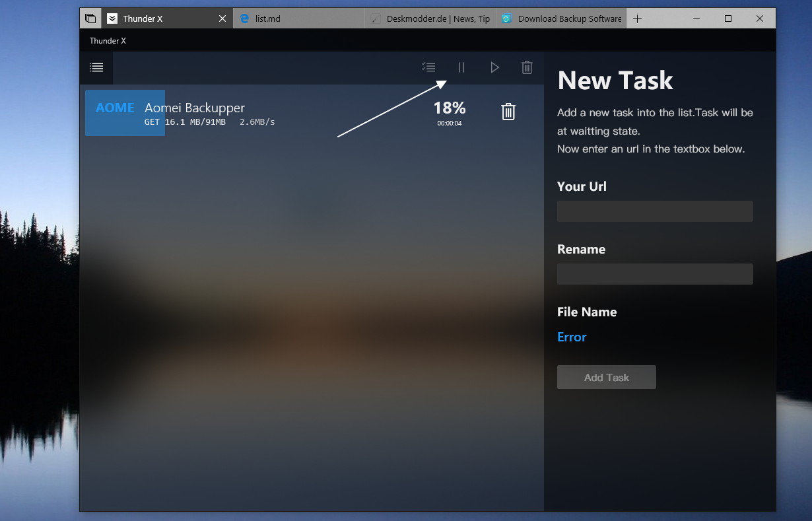Switch to Download Backup Software tab
The image size is (812, 521).
pos(561,18)
